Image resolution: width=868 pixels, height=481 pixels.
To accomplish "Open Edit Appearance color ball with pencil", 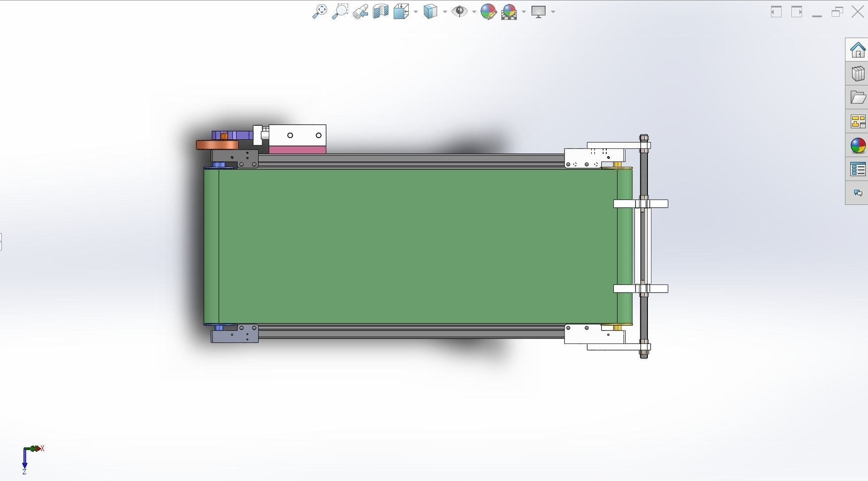I will click(x=488, y=12).
